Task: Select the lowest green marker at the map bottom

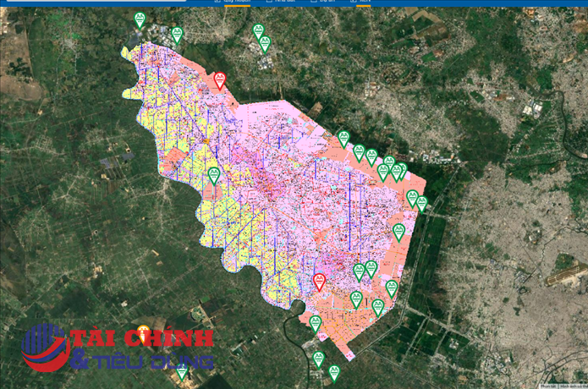Action: tap(334, 372)
